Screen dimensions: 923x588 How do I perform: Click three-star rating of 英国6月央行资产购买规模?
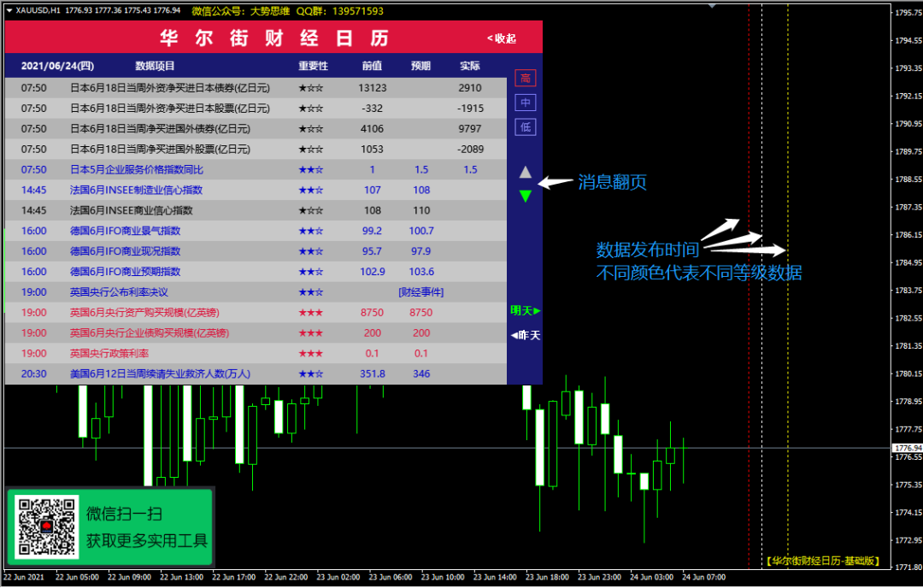coord(310,313)
